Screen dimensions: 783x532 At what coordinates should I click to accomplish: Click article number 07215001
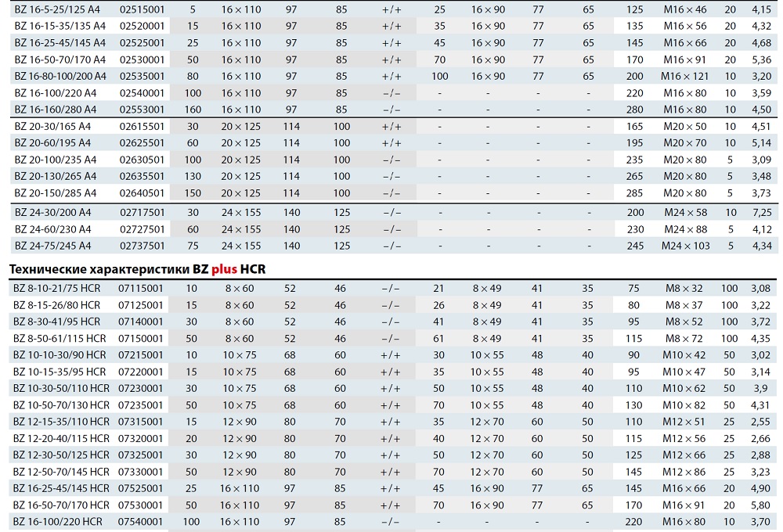[x=141, y=355]
